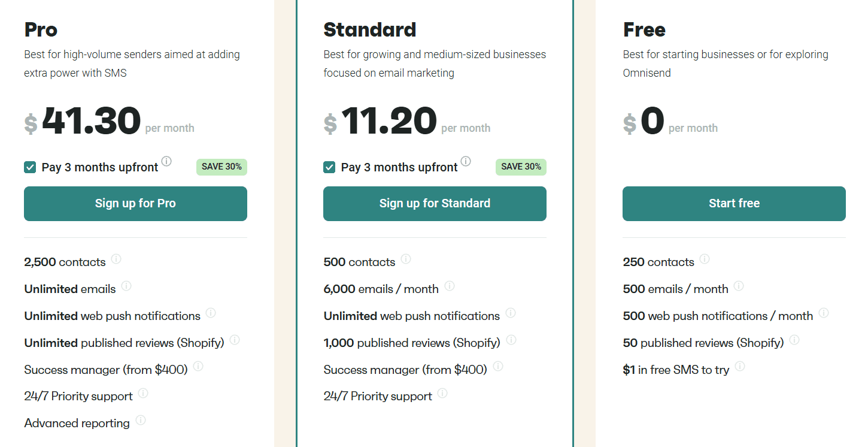This screenshot has height=447, width=868.
Task: Click info icon beside Advanced reporting
Action: tap(141, 420)
